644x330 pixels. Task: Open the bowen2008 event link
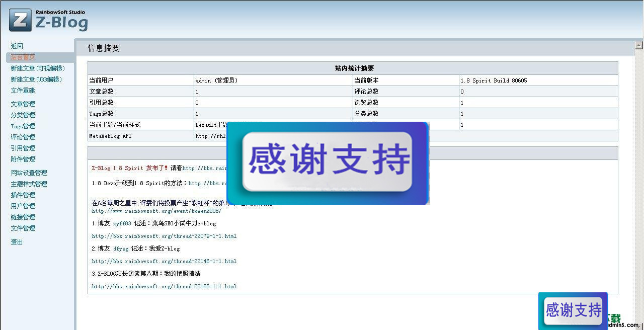point(156,211)
